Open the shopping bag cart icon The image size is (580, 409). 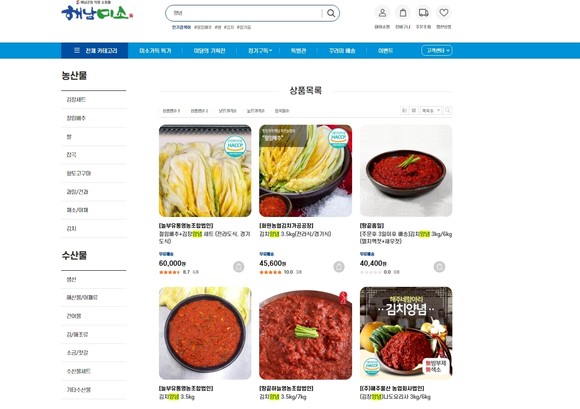click(403, 13)
